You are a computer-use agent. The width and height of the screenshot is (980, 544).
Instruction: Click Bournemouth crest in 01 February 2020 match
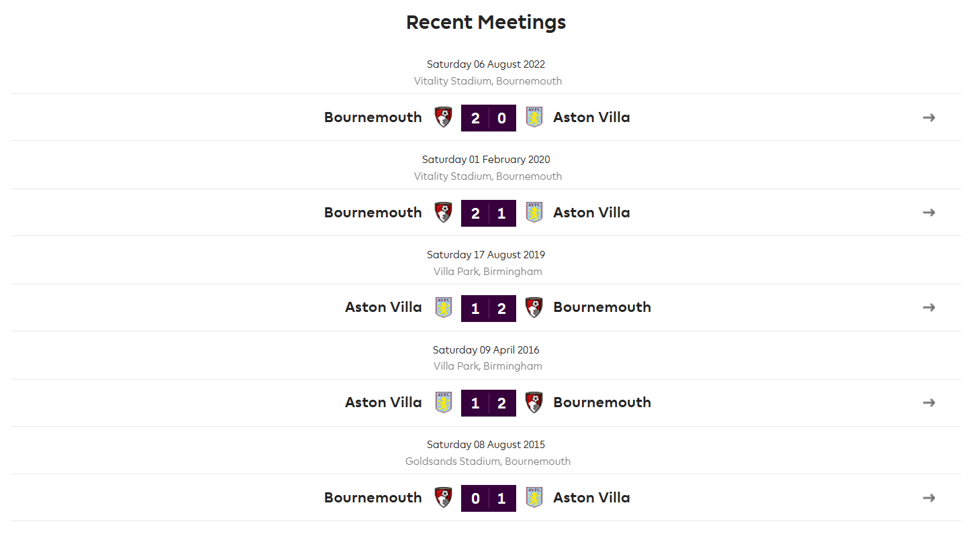pos(443,213)
